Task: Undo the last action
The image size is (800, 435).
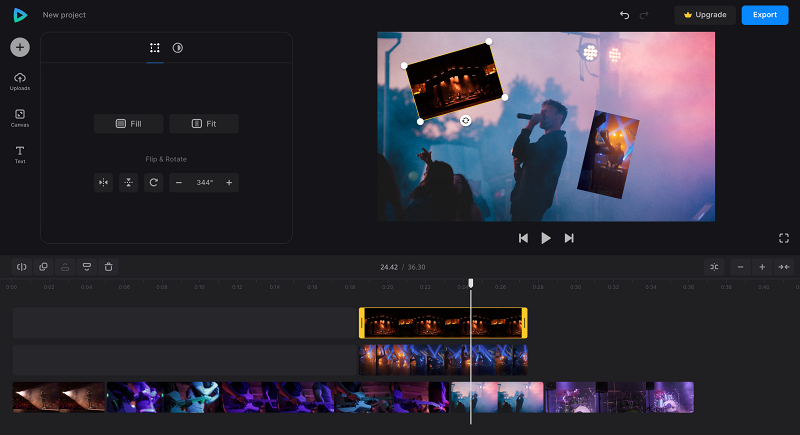Action: coord(624,15)
